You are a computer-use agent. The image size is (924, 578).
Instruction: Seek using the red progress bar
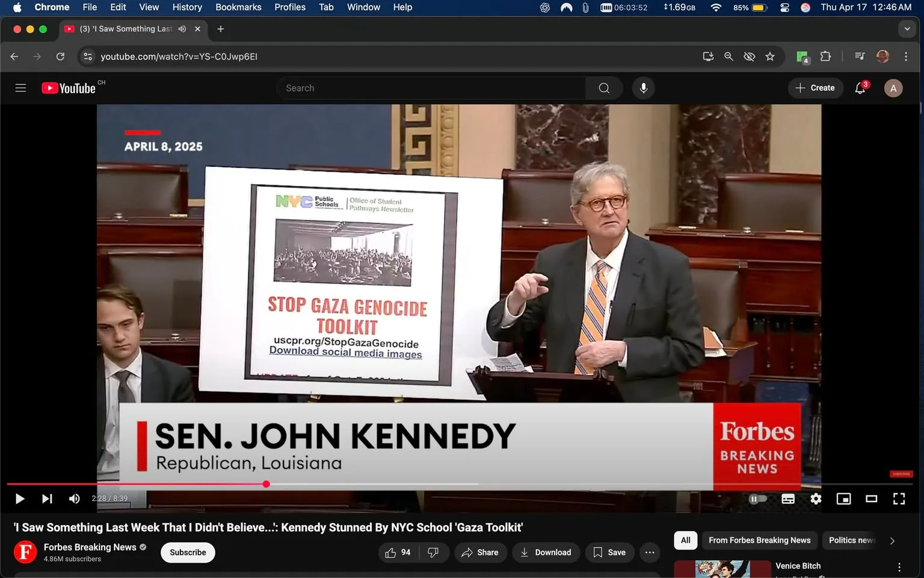pyautogui.click(x=266, y=484)
